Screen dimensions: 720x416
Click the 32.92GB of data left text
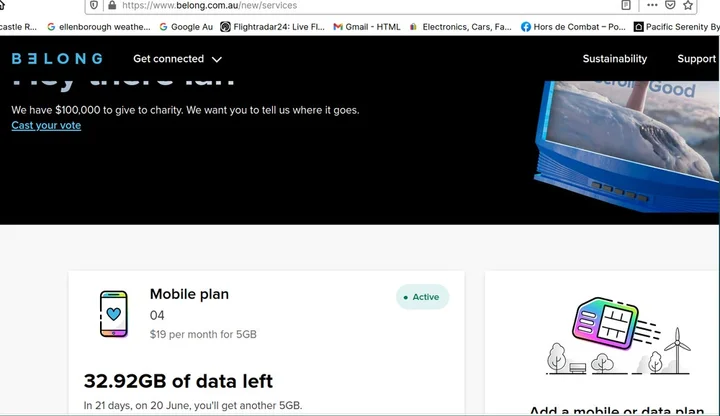click(x=178, y=381)
